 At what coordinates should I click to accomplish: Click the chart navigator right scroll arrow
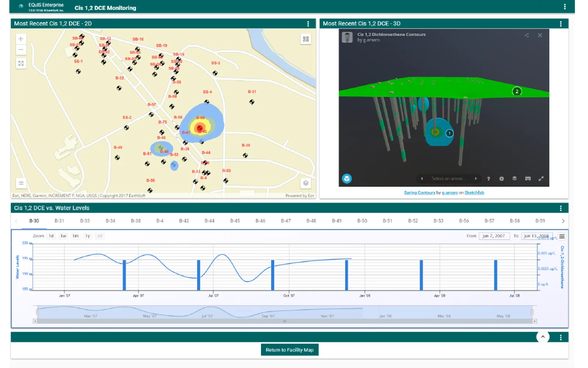tap(535, 321)
